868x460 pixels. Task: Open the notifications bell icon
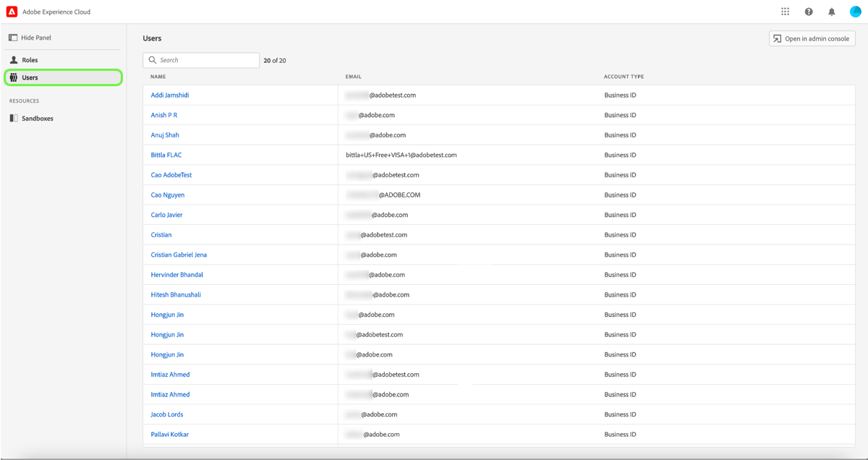click(x=831, y=11)
